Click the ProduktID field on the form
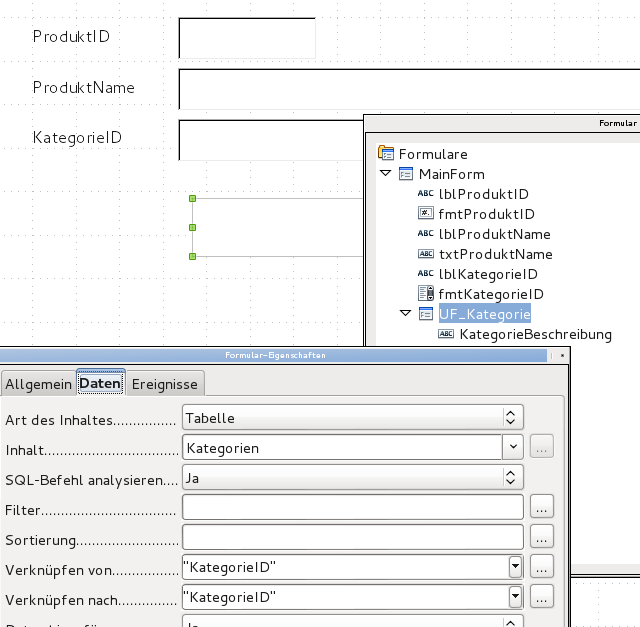 (x=247, y=38)
